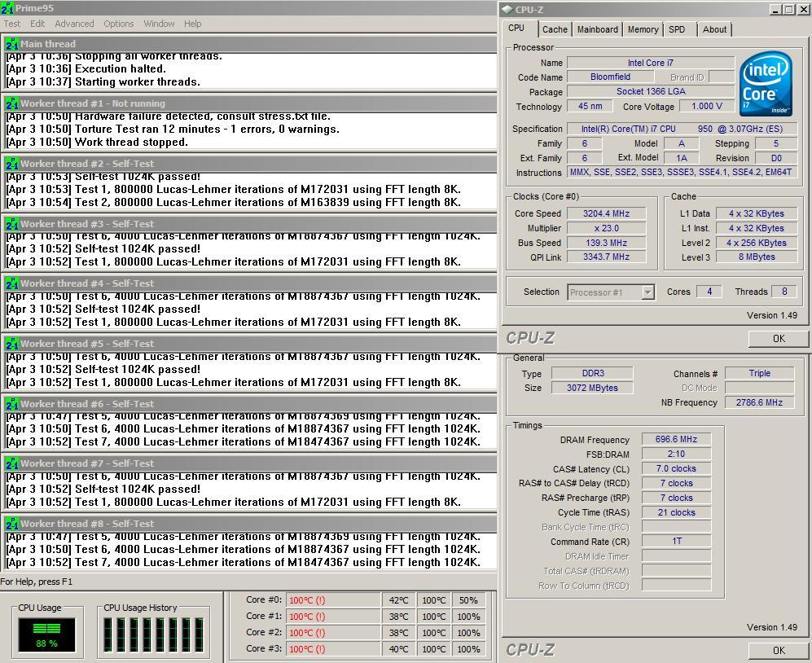Open the Options menu in Prime95
Viewport: 812px width, 663px height.
pyautogui.click(x=119, y=24)
